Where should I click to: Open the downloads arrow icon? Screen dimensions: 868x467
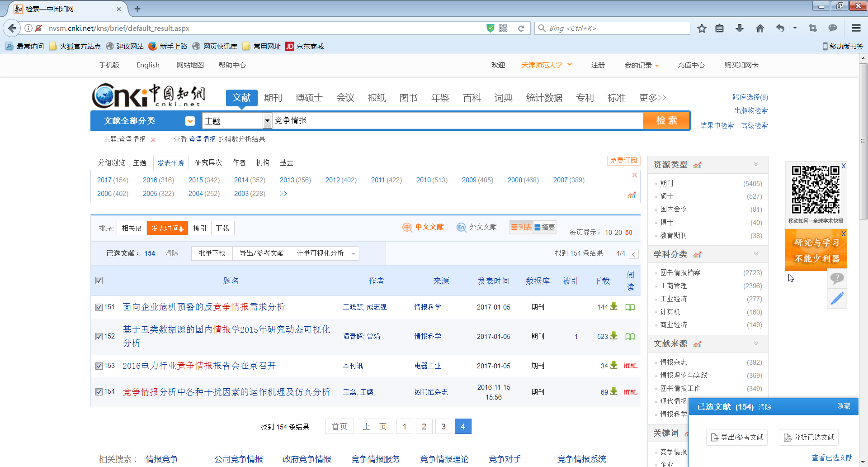[740, 28]
